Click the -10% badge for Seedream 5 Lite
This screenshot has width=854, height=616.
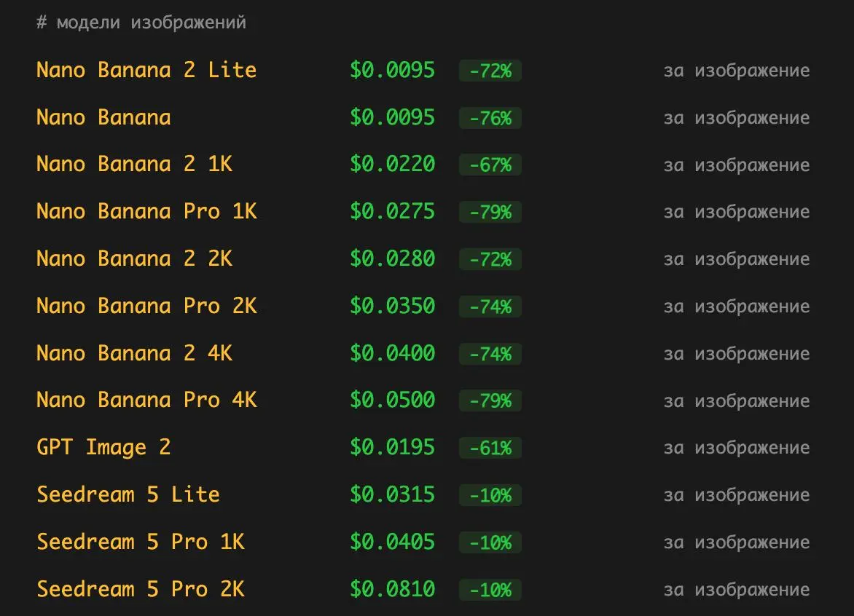click(x=490, y=496)
